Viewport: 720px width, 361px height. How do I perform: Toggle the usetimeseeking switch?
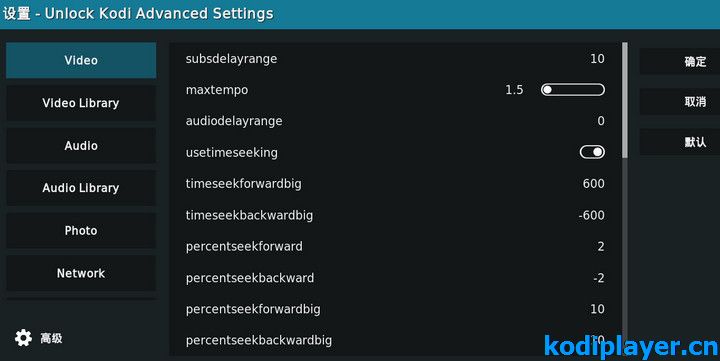pyautogui.click(x=592, y=152)
